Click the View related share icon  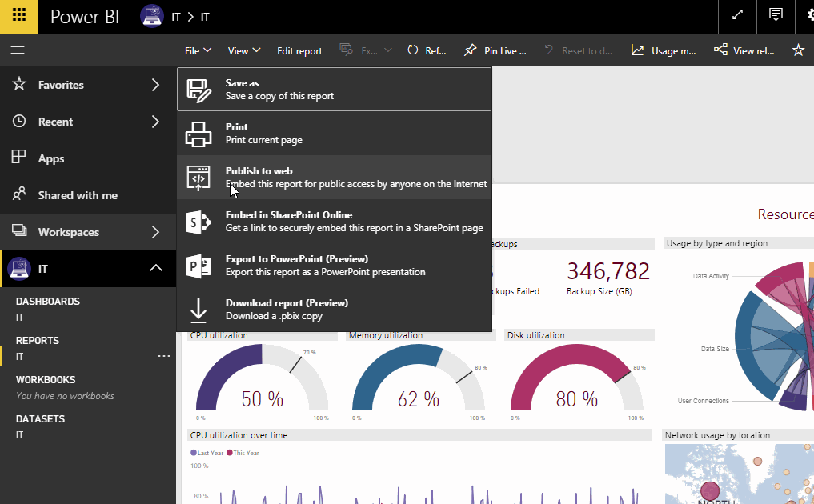tap(720, 50)
